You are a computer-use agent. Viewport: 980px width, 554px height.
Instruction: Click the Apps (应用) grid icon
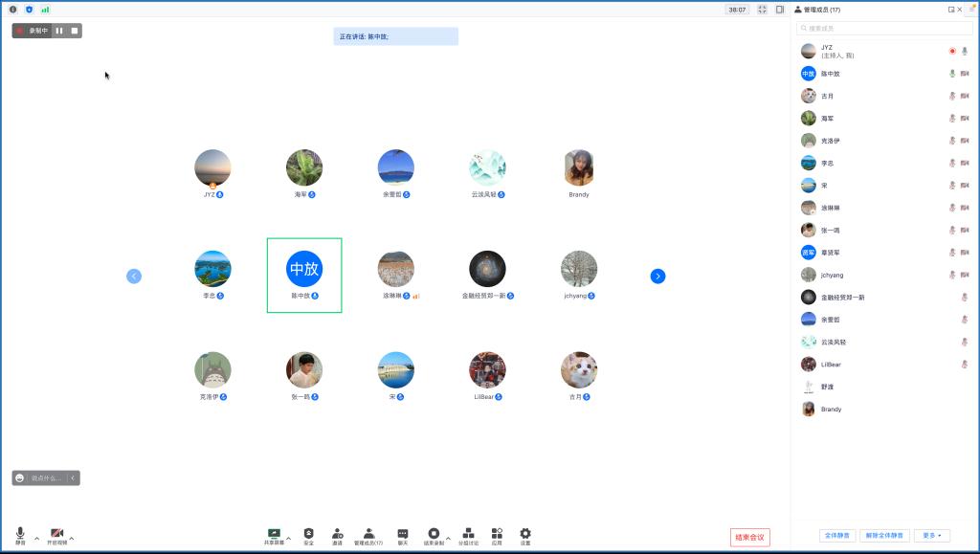(497, 534)
